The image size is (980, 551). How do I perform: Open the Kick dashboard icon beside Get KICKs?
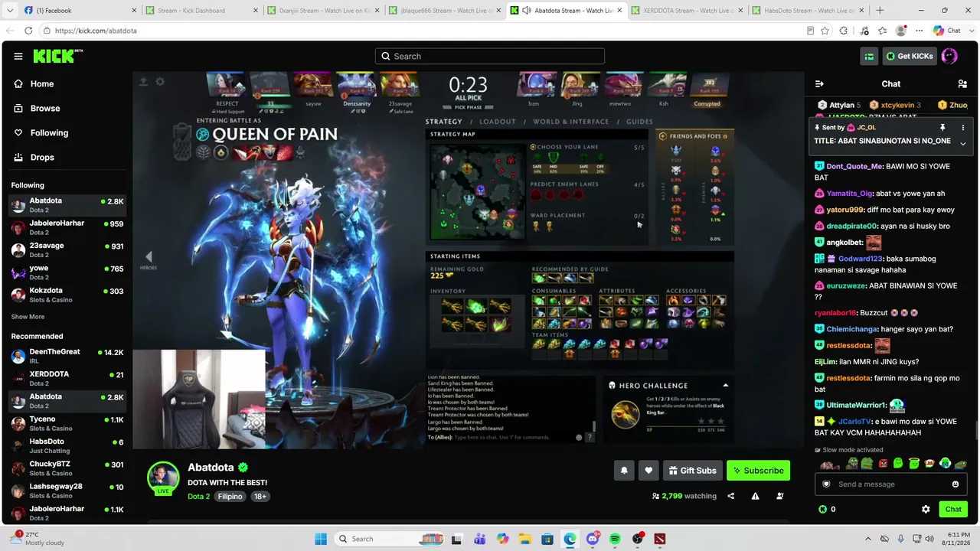pyautogui.click(x=869, y=56)
